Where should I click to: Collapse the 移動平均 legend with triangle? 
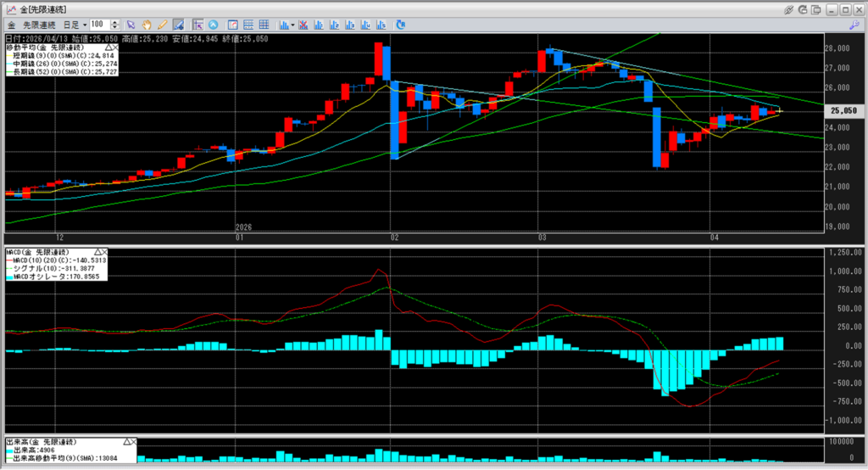pos(108,48)
